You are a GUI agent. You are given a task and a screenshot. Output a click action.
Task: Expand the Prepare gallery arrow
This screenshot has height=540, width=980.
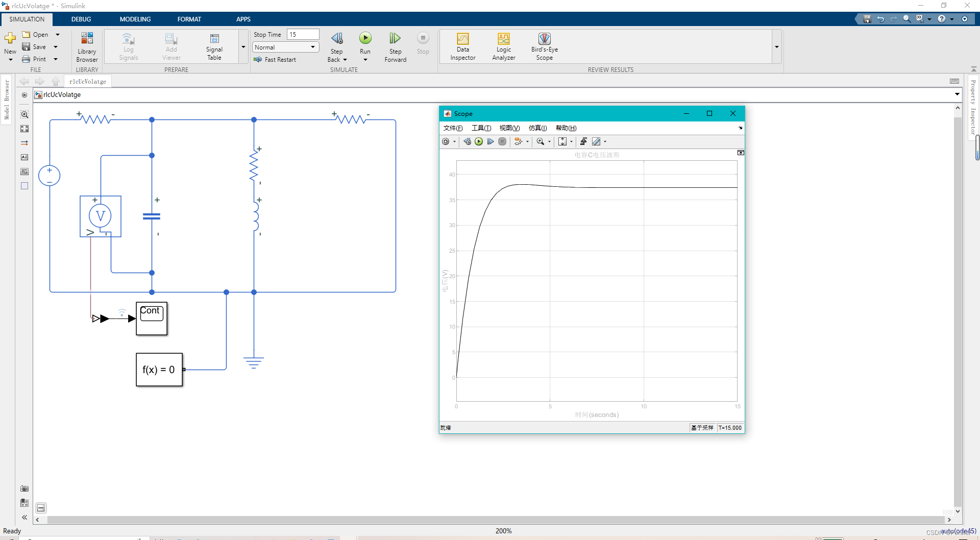click(x=243, y=47)
